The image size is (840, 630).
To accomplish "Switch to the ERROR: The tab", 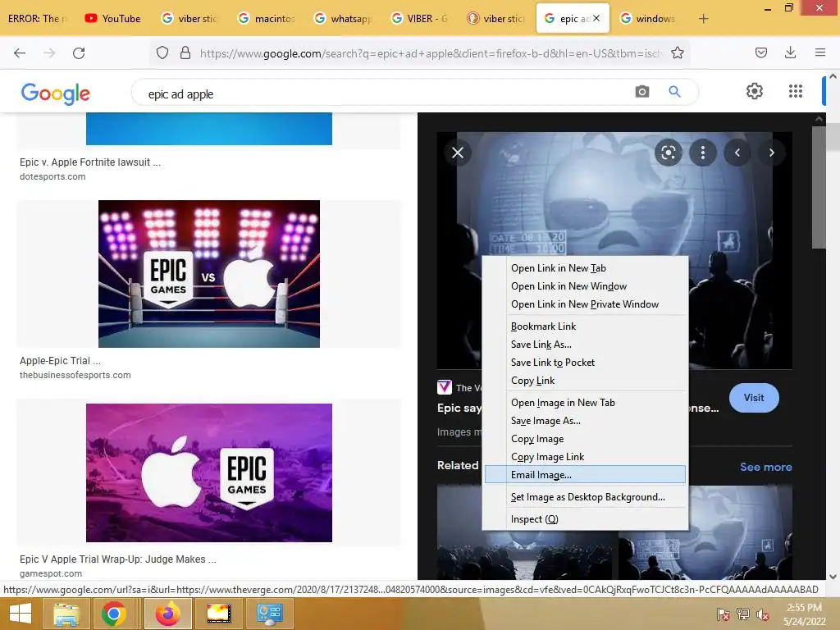I will coord(38,19).
